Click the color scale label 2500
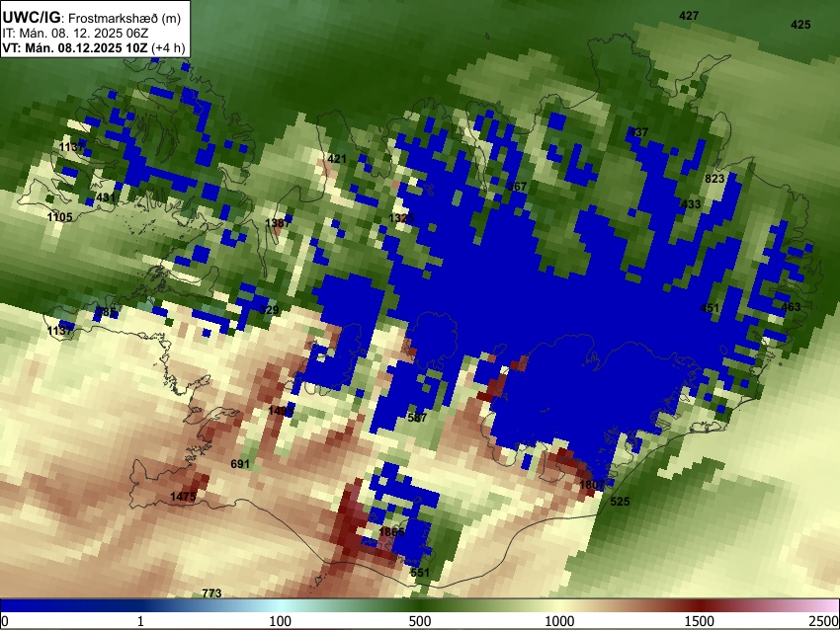Screen dimensions: 840x630 pos(824,621)
